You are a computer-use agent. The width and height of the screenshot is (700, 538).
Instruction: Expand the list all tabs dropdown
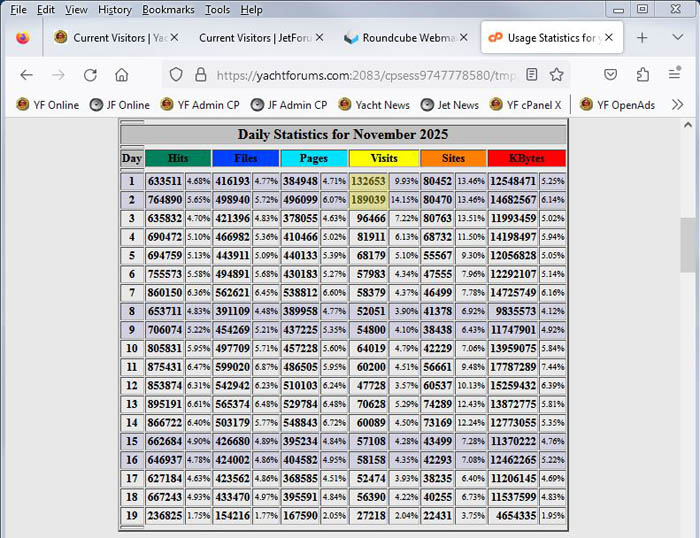pyautogui.click(x=677, y=38)
